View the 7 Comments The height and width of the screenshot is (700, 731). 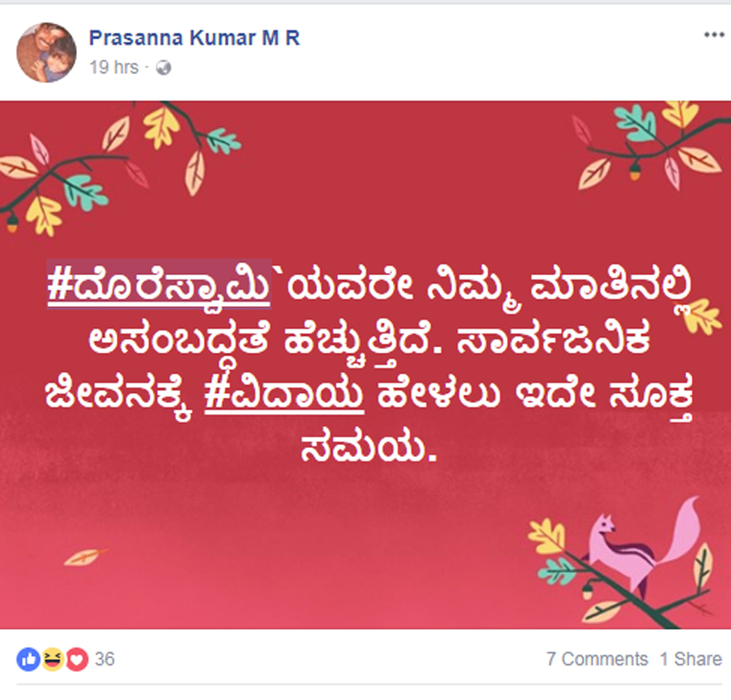pyautogui.click(x=598, y=659)
